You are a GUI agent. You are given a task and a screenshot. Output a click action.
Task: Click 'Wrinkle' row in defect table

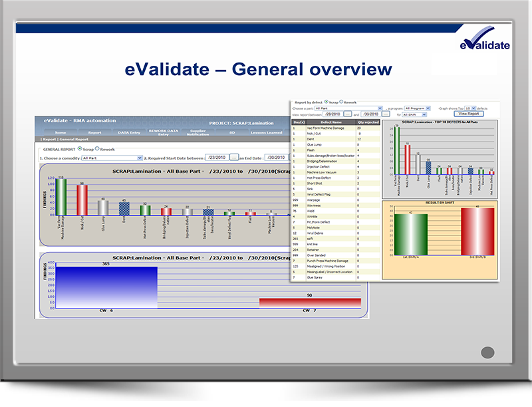click(x=336, y=216)
